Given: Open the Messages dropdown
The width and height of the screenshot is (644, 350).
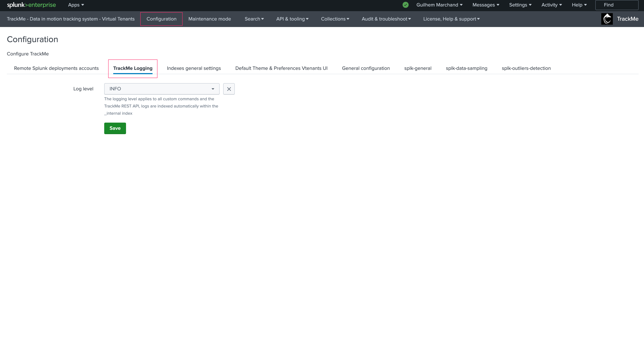Looking at the screenshot, I should [486, 5].
